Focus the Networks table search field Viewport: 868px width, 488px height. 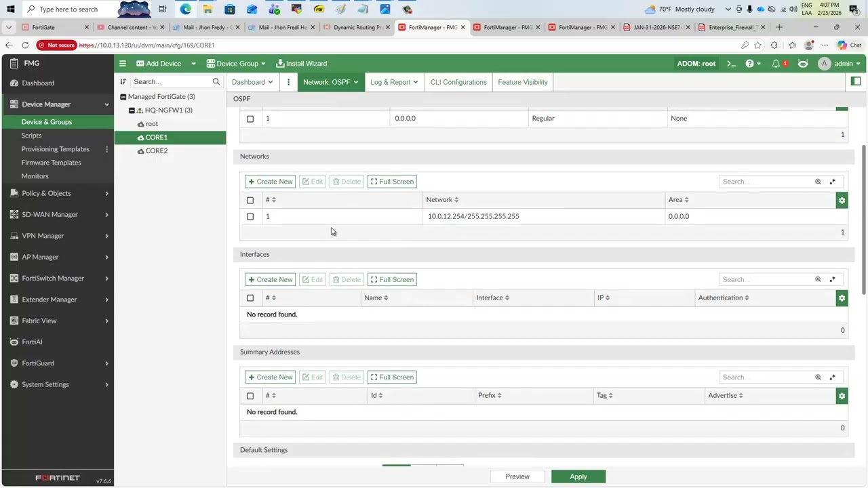tap(766, 182)
